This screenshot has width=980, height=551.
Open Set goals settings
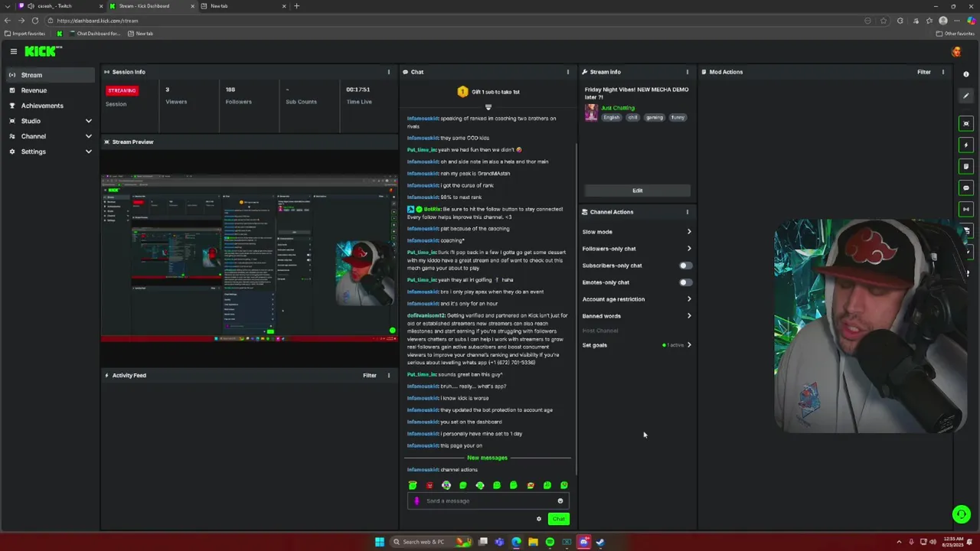[637, 345]
